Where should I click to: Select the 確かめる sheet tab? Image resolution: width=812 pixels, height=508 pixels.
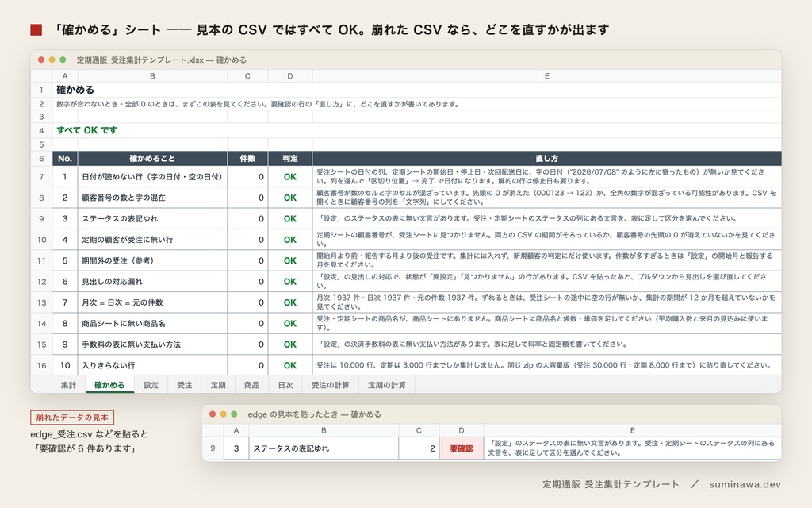tap(109, 385)
